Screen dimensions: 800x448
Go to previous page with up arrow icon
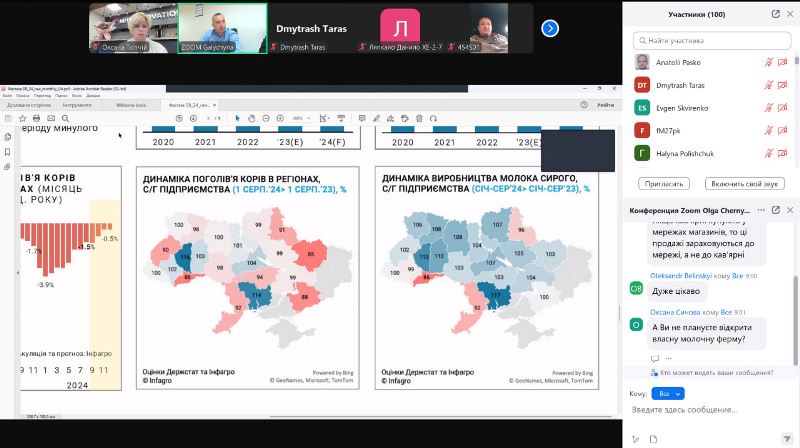click(x=179, y=118)
